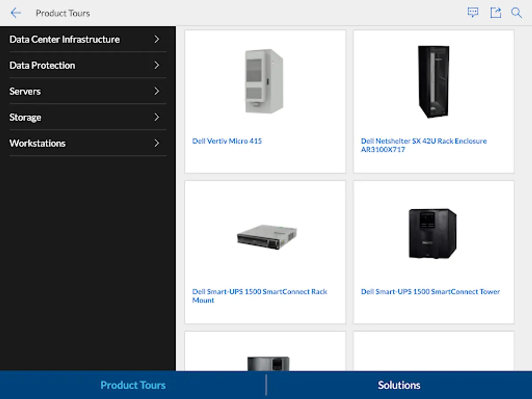Image resolution: width=532 pixels, height=399 pixels.
Task: Switch to the Solutions tab
Action: pos(399,385)
